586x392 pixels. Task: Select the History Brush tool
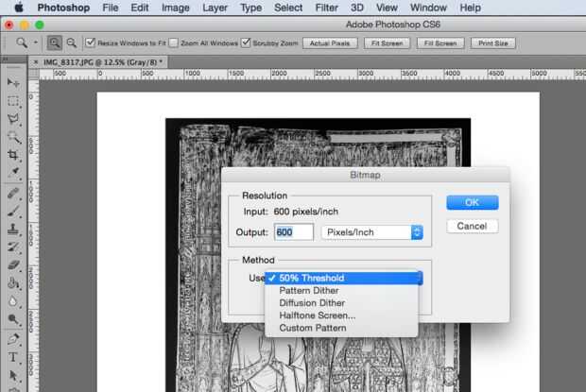pyautogui.click(x=13, y=247)
